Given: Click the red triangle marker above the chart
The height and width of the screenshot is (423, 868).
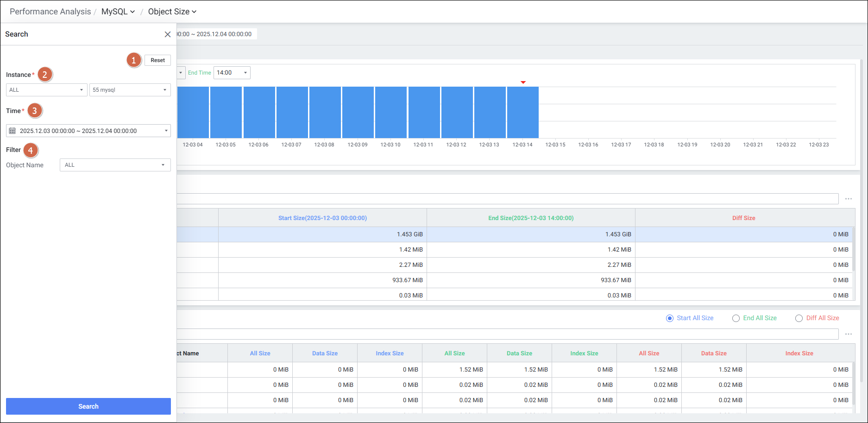Looking at the screenshot, I should click(x=523, y=82).
